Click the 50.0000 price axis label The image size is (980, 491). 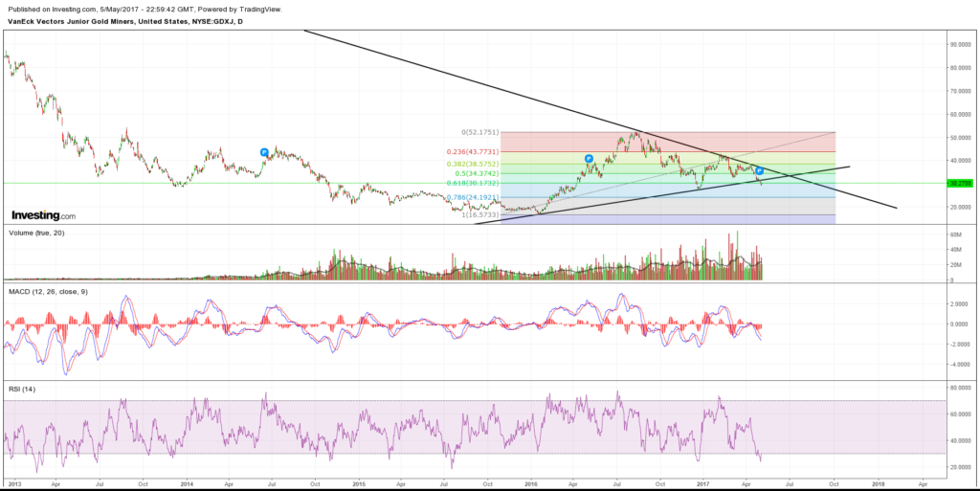tap(961, 138)
